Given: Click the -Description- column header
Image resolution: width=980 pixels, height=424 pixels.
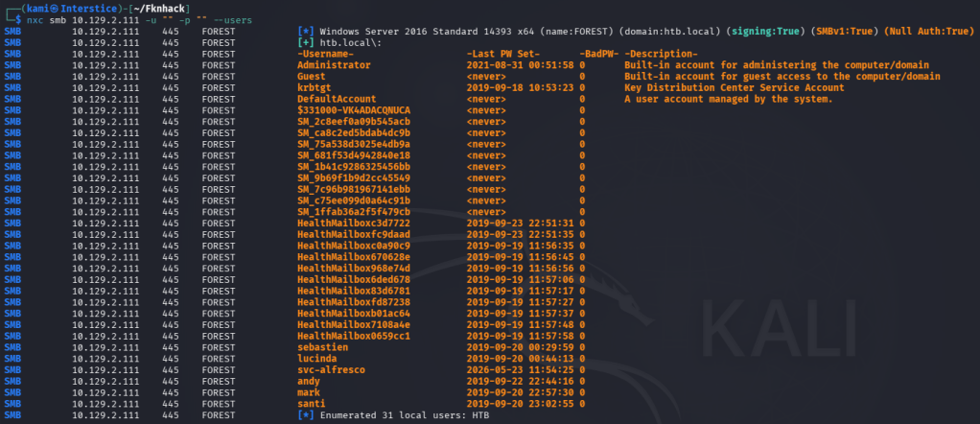Looking at the screenshot, I should [662, 54].
